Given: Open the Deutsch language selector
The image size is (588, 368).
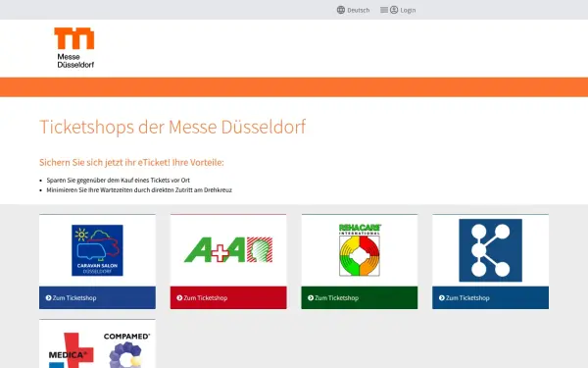Looking at the screenshot, I should [x=353, y=10].
